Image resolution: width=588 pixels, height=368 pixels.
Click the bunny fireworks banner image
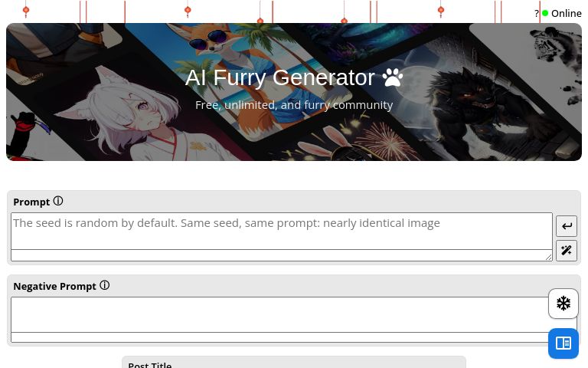(x=356, y=143)
